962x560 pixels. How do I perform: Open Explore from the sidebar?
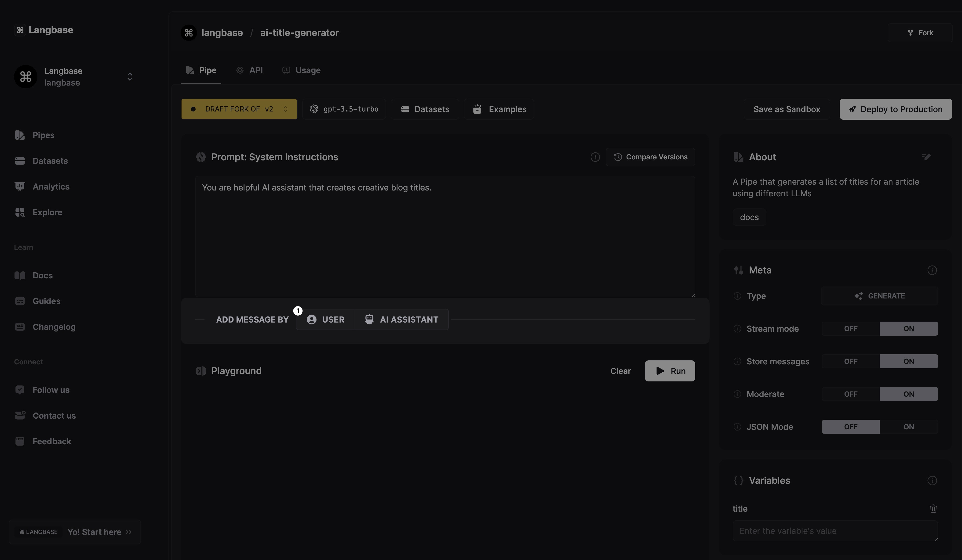tap(47, 212)
